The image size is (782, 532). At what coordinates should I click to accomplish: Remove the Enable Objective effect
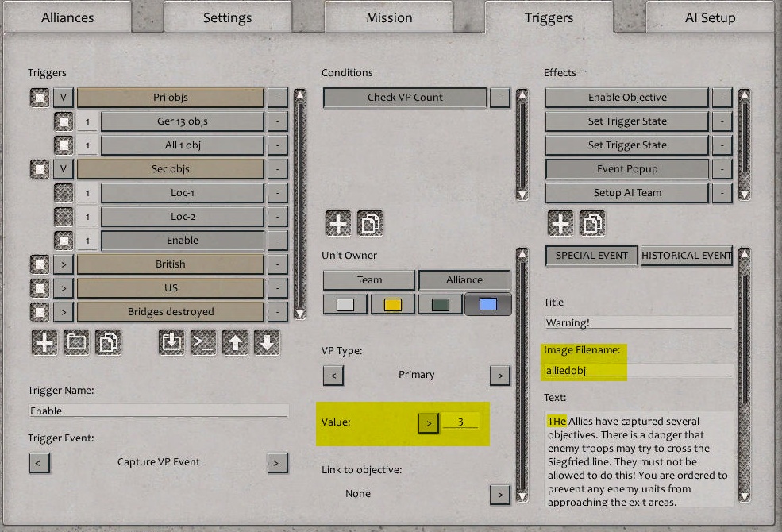722,98
